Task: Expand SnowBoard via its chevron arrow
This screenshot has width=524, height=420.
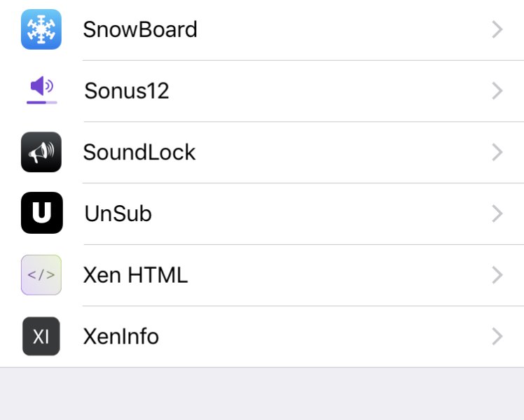Action: pyautogui.click(x=497, y=29)
